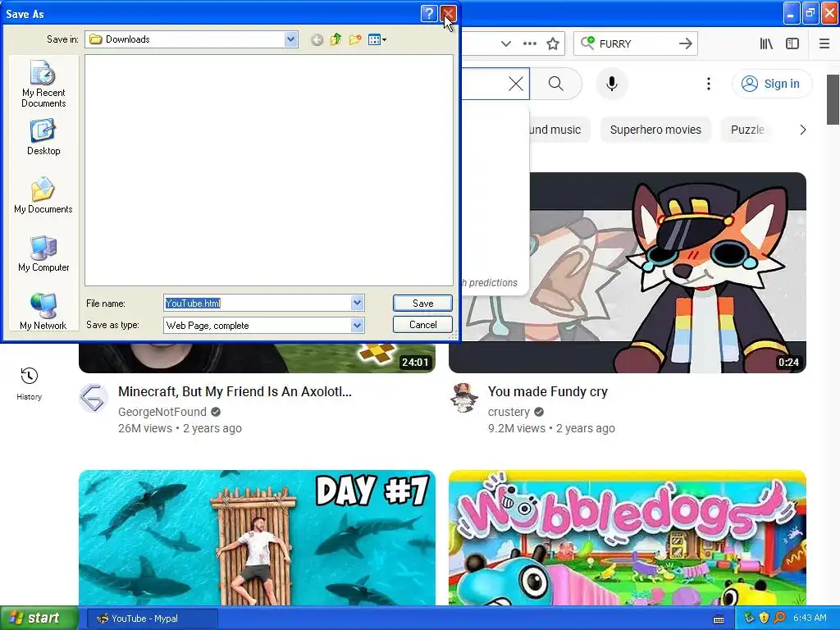This screenshot has height=630, width=840.
Task: Click the security shield tray icon
Action: pyautogui.click(x=764, y=618)
